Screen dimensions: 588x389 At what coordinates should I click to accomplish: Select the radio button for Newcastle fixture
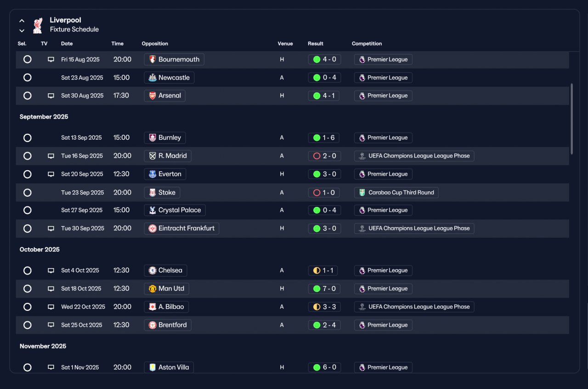pyautogui.click(x=28, y=78)
